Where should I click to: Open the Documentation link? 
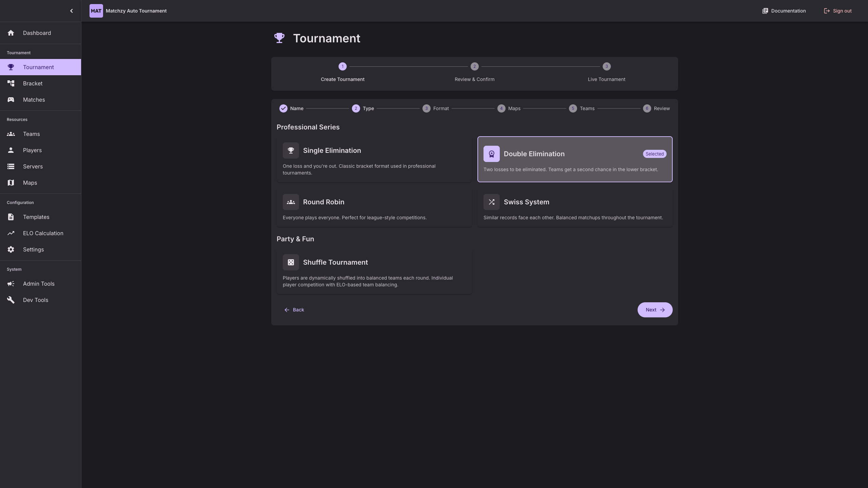[x=784, y=11]
